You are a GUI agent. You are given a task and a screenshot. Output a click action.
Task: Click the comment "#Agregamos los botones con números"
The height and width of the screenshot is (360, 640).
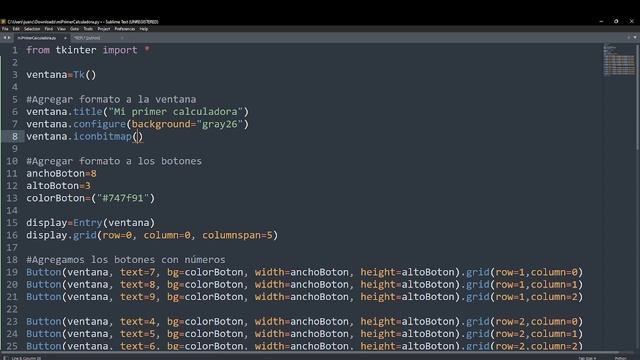coord(126,260)
